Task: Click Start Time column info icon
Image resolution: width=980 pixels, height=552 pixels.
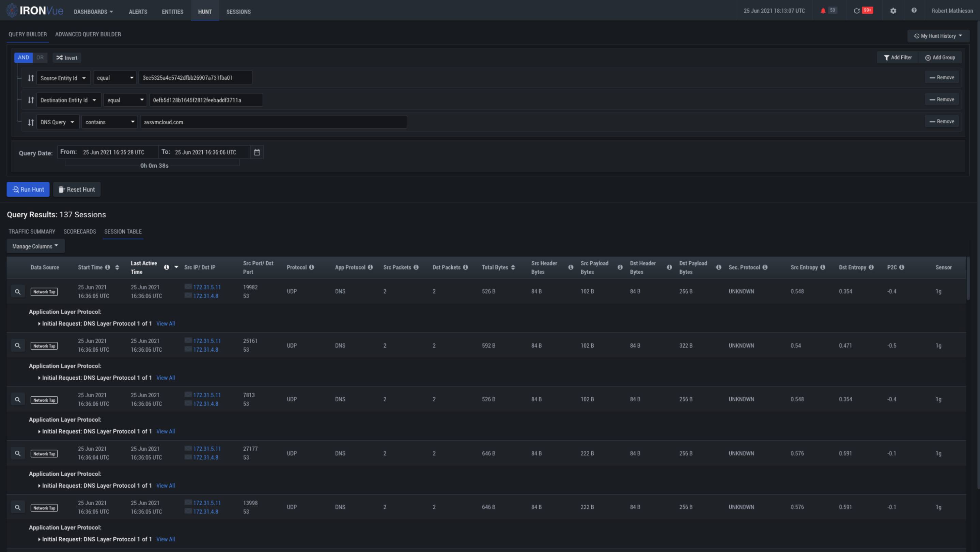Action: (x=108, y=267)
